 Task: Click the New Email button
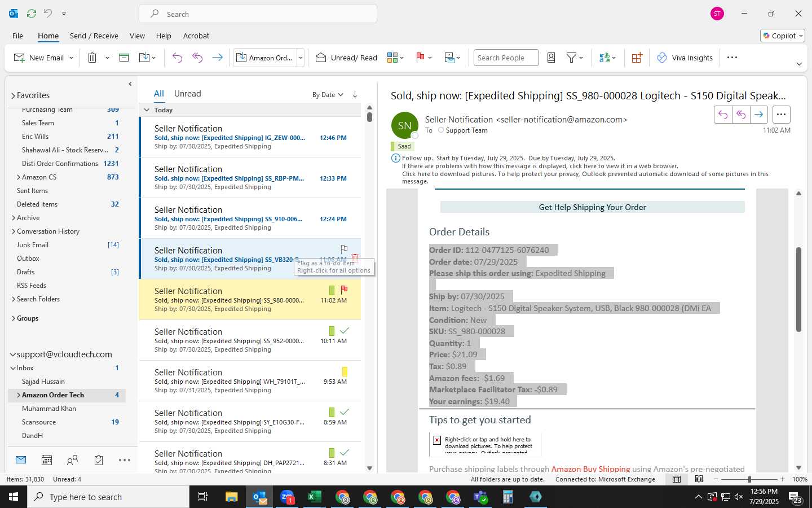(39, 58)
